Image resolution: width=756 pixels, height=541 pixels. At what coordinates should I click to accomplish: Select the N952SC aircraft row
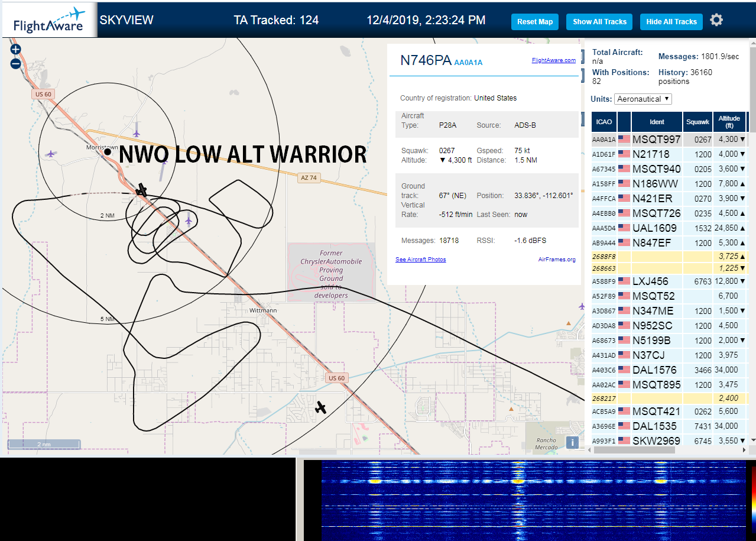pos(669,326)
